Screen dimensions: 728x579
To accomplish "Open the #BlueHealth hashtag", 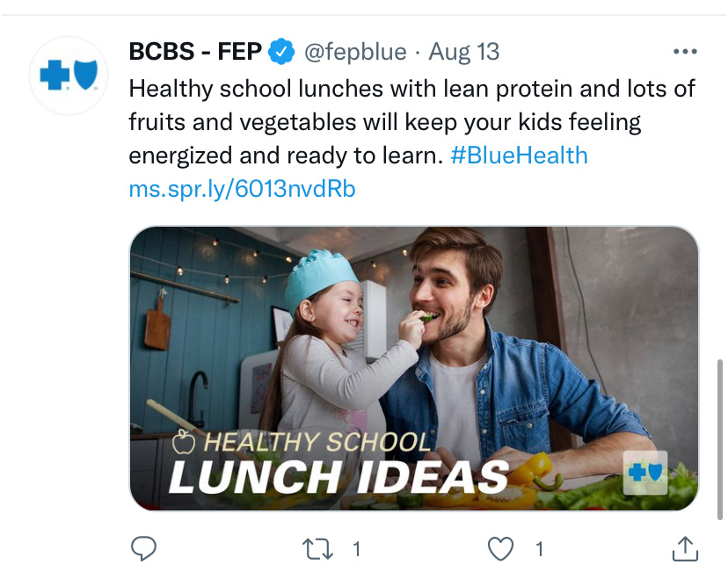I will click(519, 155).
